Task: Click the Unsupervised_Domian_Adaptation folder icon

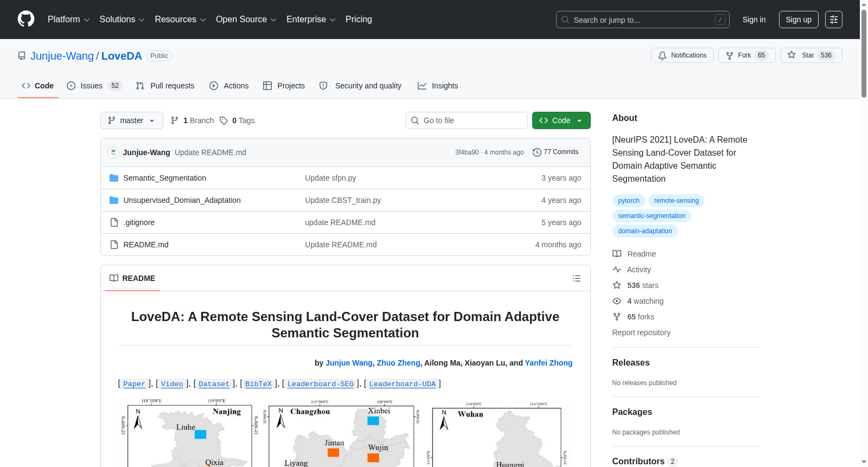Action: 114,200
